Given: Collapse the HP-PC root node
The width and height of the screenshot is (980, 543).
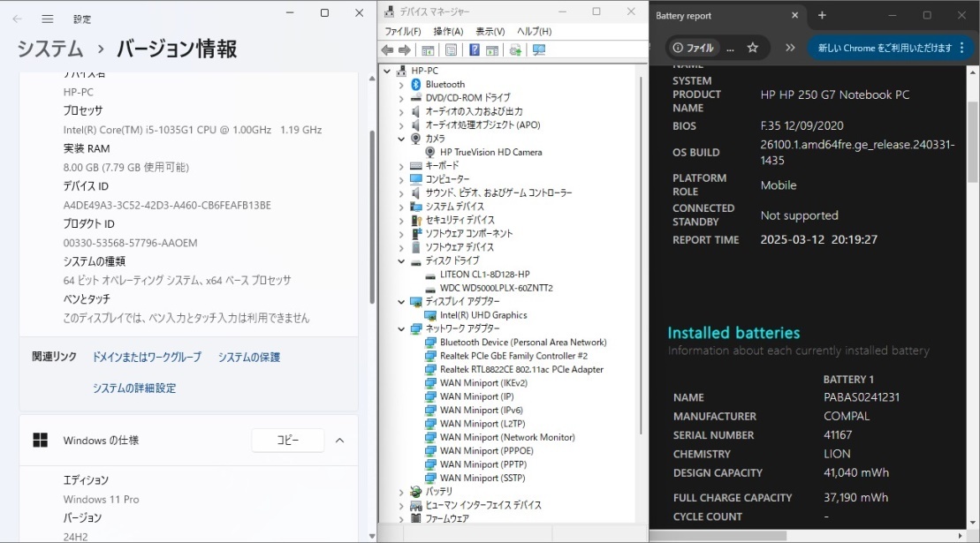Looking at the screenshot, I should click(x=388, y=71).
